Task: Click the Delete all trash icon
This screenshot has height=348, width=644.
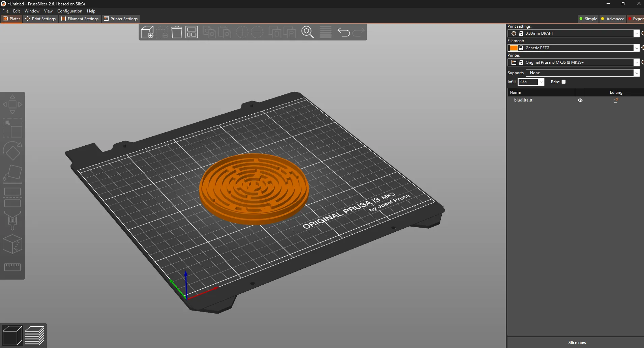Action: tap(177, 32)
